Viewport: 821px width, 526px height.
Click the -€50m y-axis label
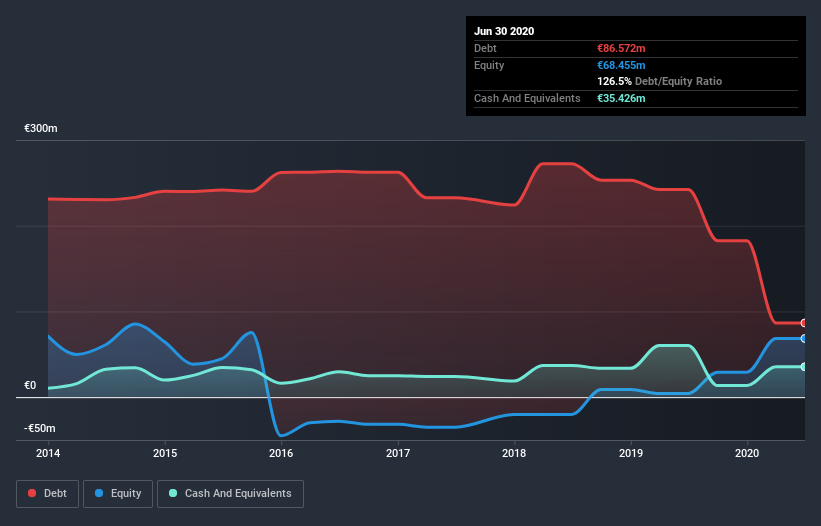coord(40,428)
